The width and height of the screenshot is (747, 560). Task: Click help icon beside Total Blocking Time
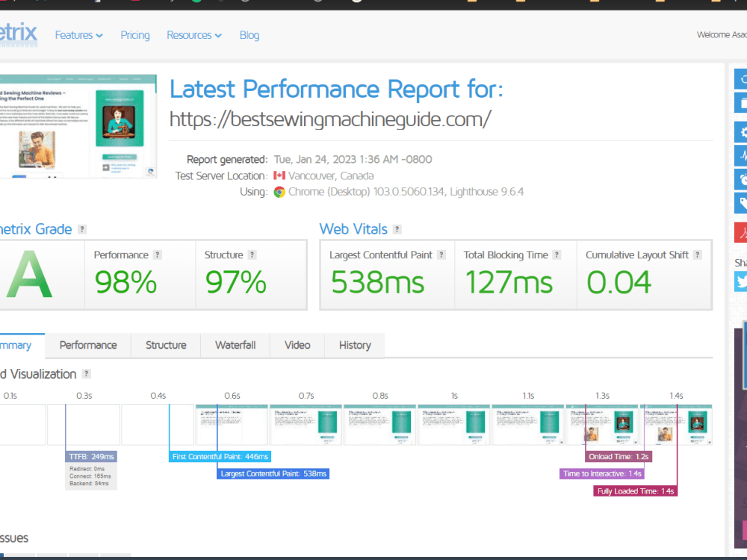pos(557,255)
